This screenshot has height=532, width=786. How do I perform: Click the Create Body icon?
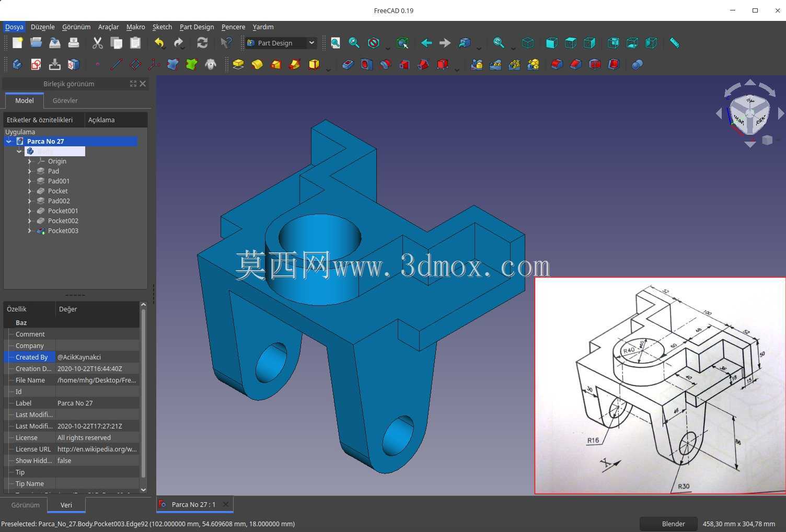click(x=17, y=64)
